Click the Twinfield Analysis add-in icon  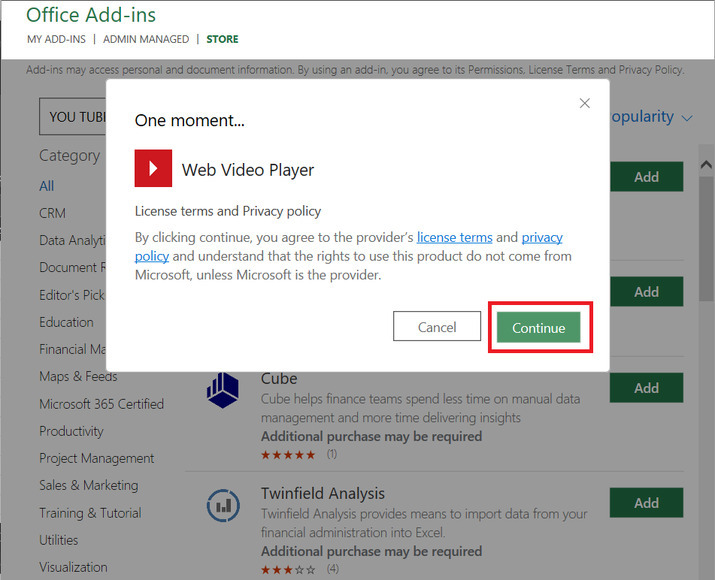[223, 505]
